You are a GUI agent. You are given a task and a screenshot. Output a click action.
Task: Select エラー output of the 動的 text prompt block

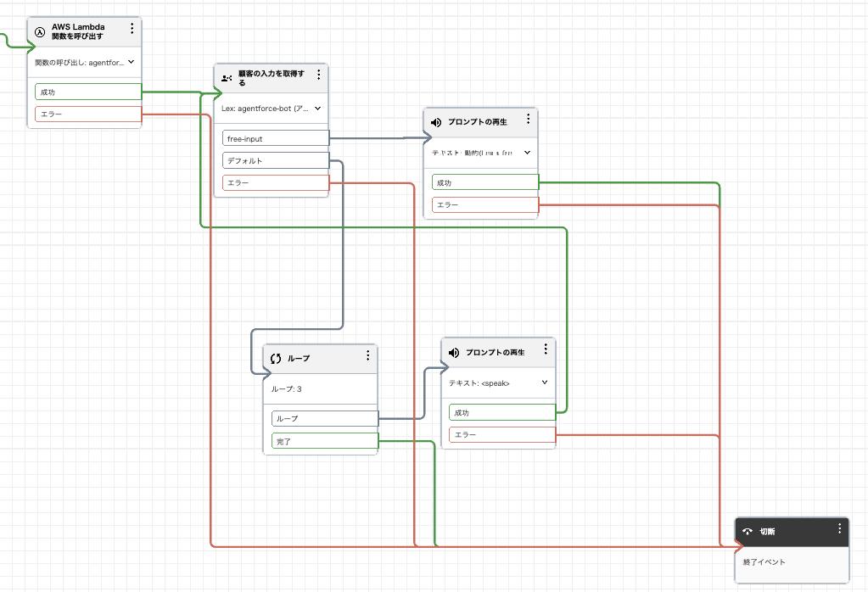485,204
